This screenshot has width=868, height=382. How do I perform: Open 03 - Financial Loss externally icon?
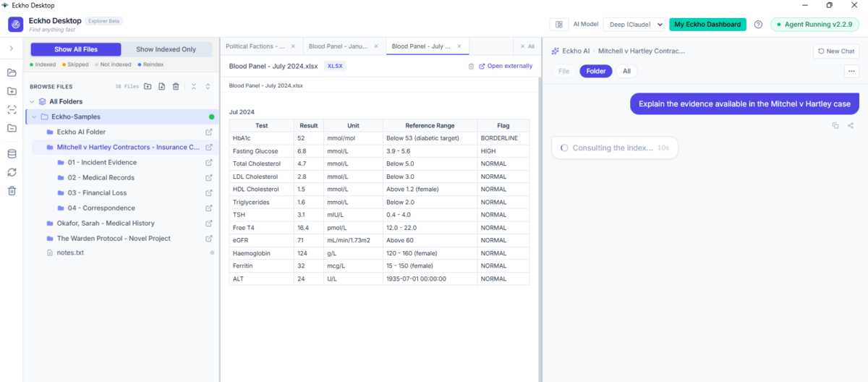click(x=209, y=192)
